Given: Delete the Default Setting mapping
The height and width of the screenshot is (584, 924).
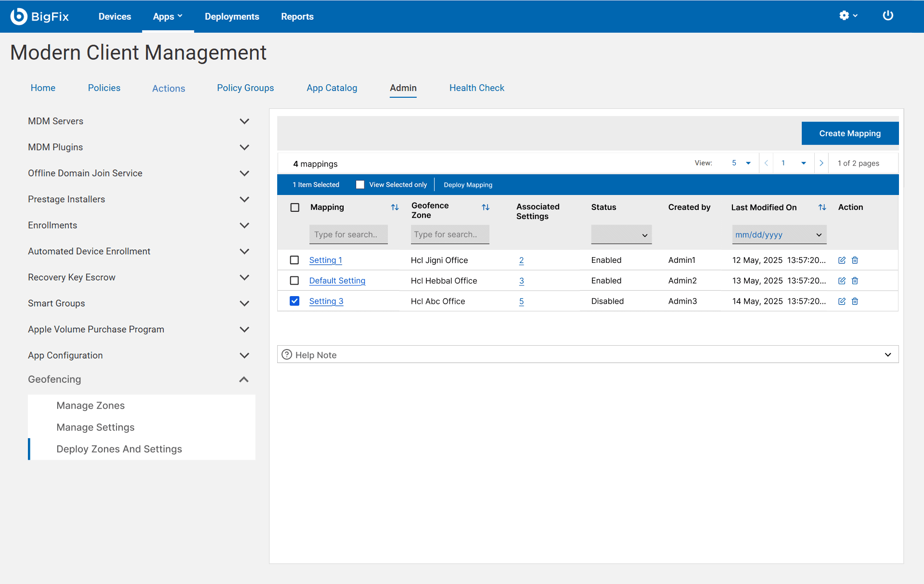Looking at the screenshot, I should click(x=855, y=281).
